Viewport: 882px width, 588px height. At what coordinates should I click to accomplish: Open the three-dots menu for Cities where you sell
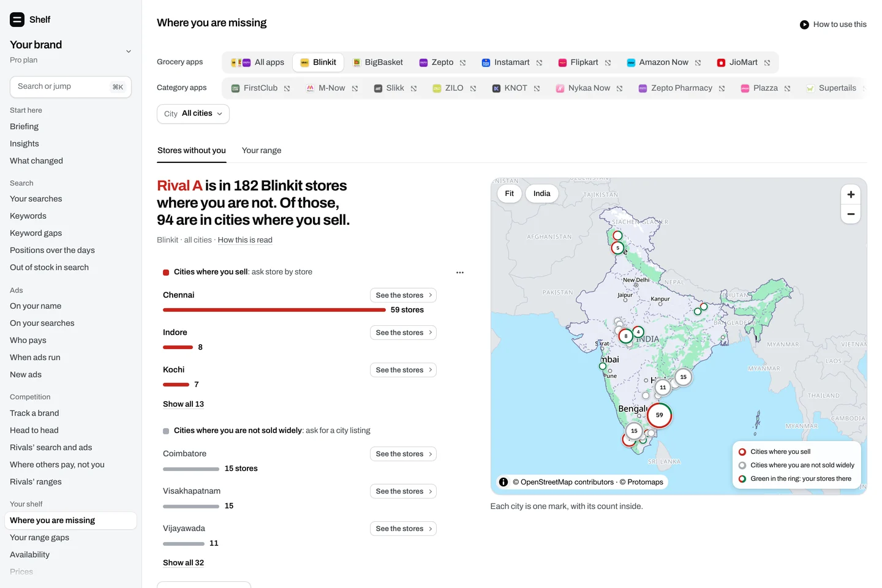(460, 273)
